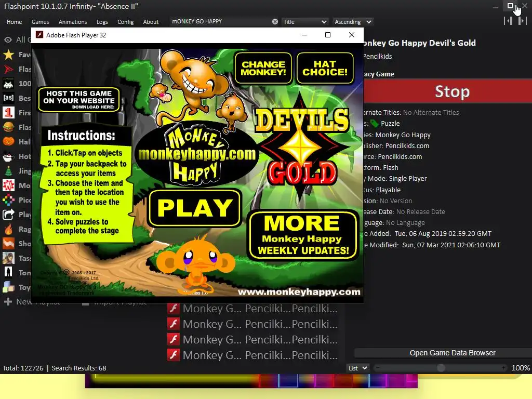Click the Puzzle tag label
532x399 pixels.
coord(390,124)
